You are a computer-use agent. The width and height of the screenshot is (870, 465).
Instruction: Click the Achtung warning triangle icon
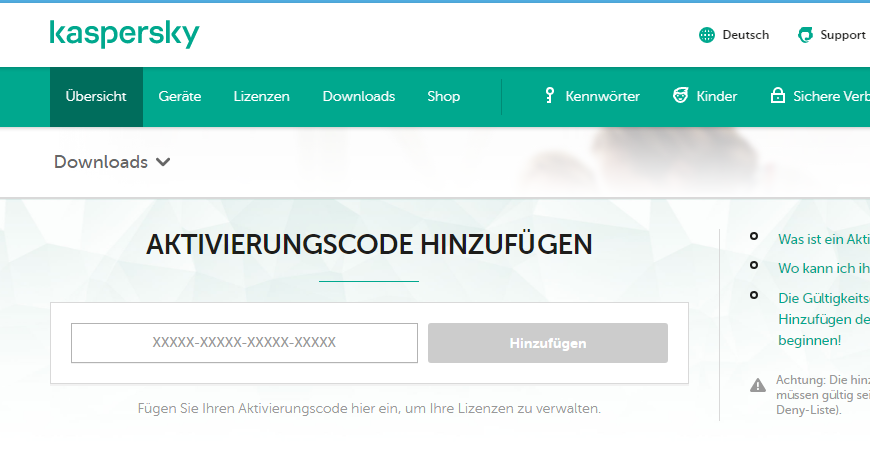point(758,385)
